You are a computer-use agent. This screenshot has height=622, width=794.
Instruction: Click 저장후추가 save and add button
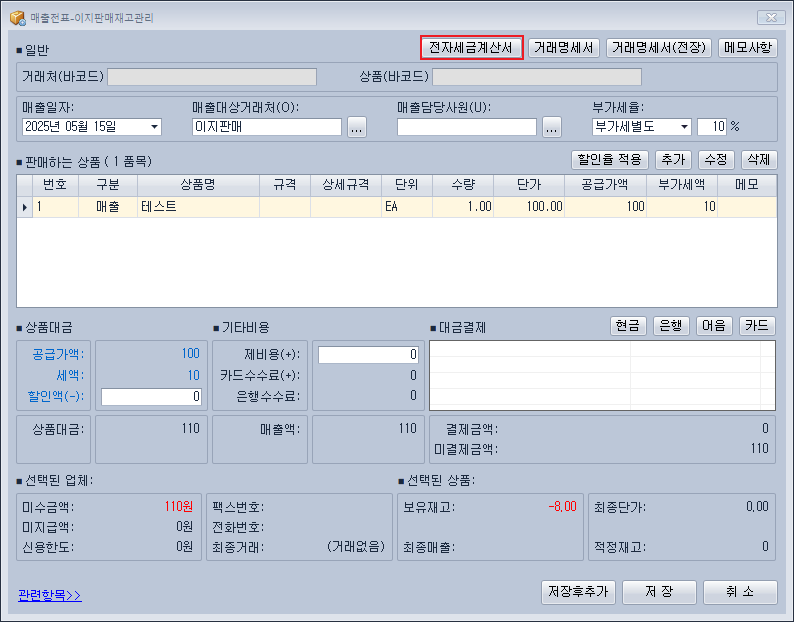[x=578, y=592]
